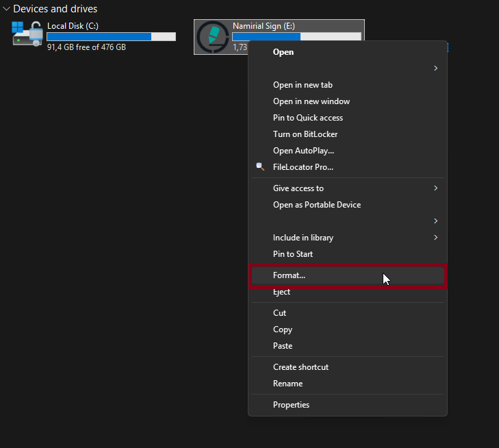Choose Open as Portable Device

[x=316, y=205]
